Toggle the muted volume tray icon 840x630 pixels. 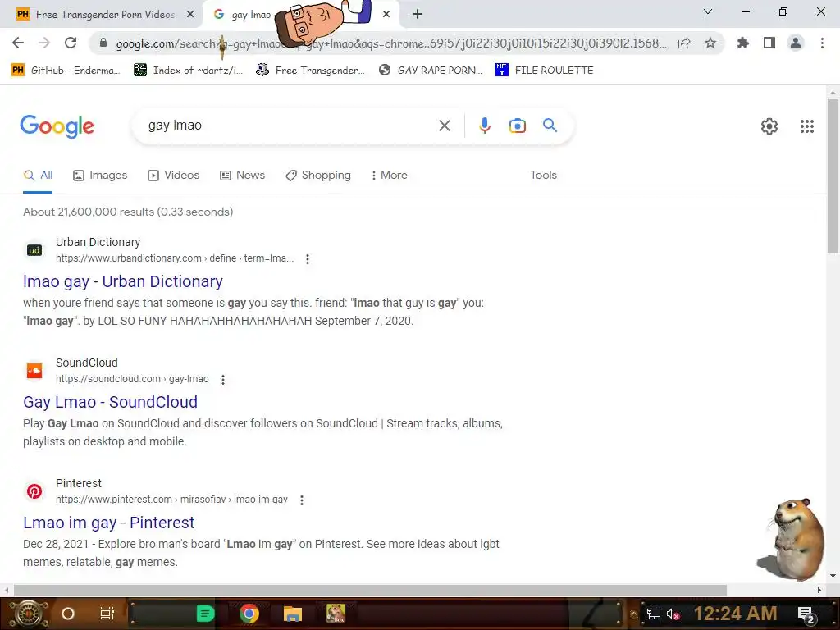click(673, 614)
